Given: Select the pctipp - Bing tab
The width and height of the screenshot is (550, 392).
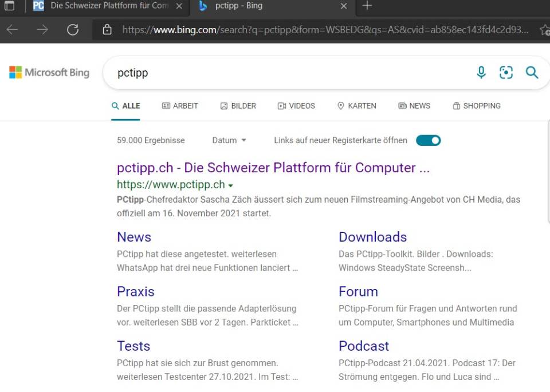Looking at the screenshot, I should 238,6.
